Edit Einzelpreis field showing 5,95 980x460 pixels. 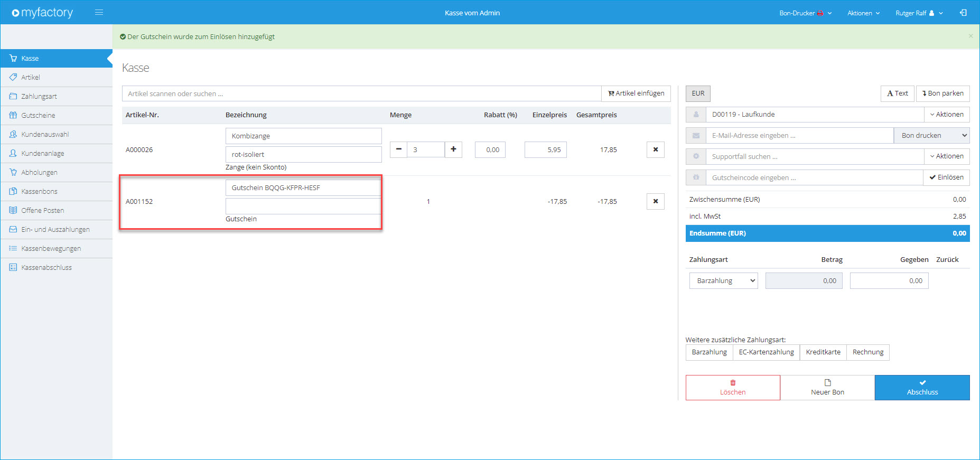click(x=546, y=149)
